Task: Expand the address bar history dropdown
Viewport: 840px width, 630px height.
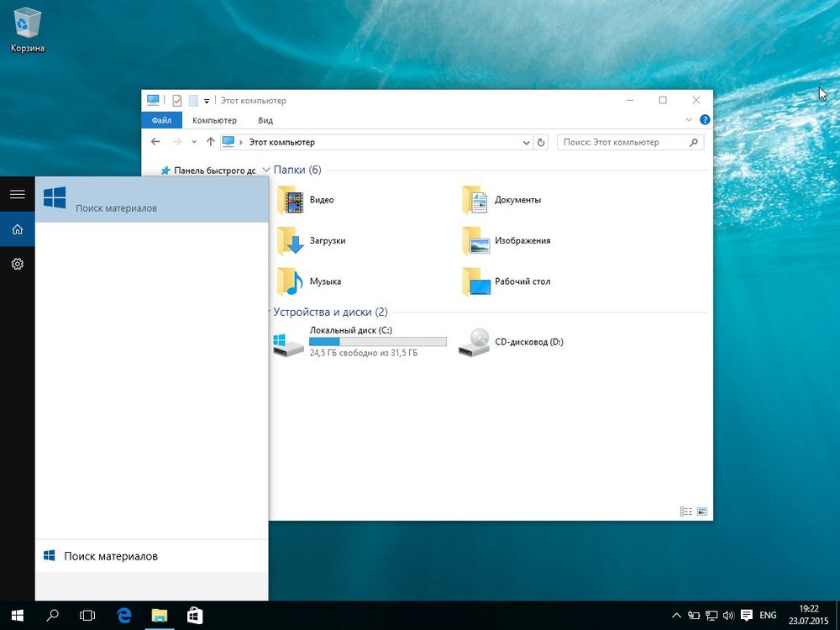Action: (x=527, y=143)
